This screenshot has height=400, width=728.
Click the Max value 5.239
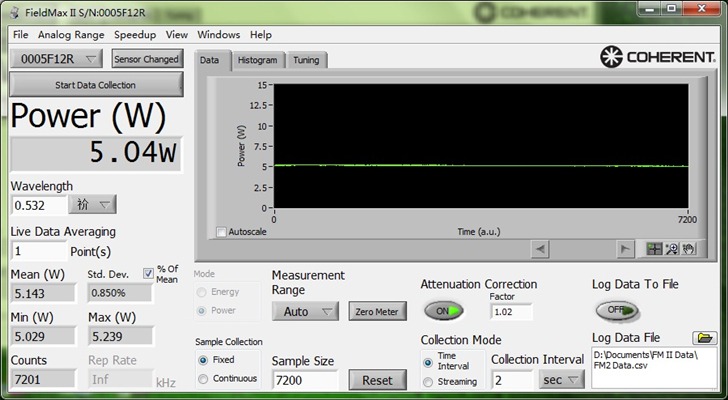click(x=121, y=336)
